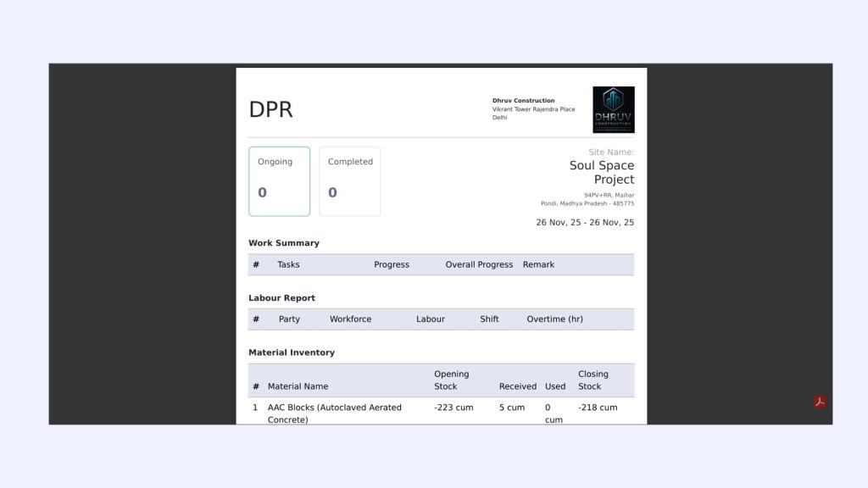Image resolution: width=868 pixels, height=488 pixels.
Task: Click the Work Summary section heading
Action: point(283,243)
